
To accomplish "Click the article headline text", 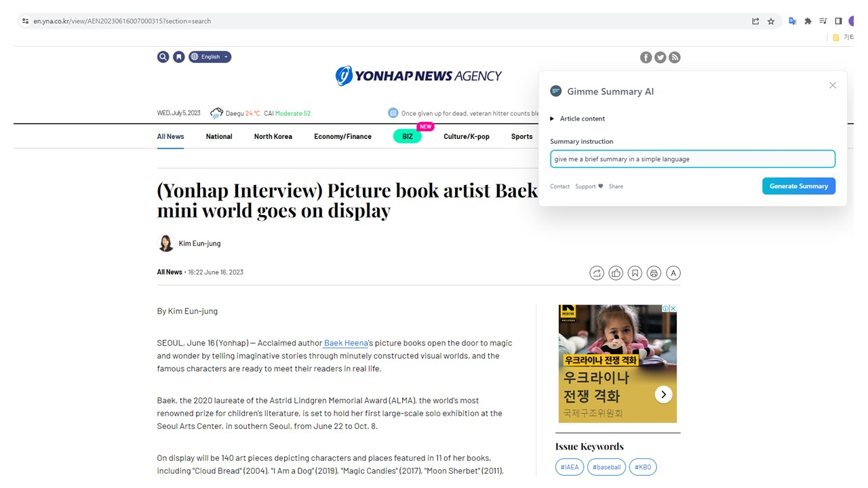I will click(347, 200).
